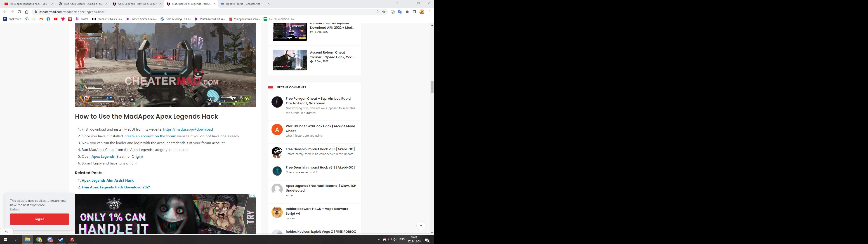Open the Twitch bookmark
The image size is (868, 244).
tap(82, 19)
